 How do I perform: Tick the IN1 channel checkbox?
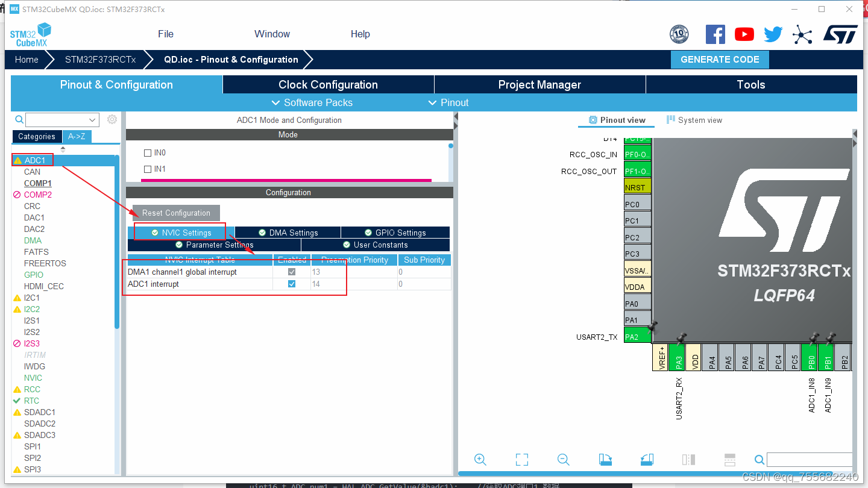pyautogui.click(x=148, y=169)
